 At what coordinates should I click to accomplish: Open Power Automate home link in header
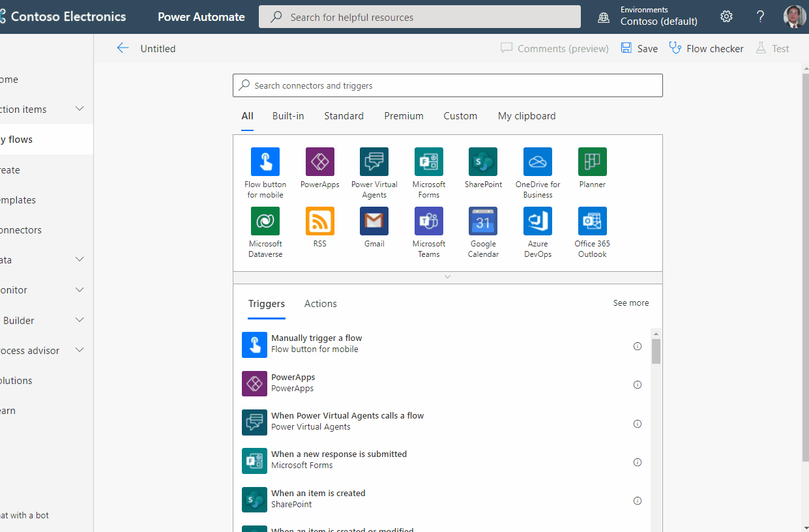201,17
